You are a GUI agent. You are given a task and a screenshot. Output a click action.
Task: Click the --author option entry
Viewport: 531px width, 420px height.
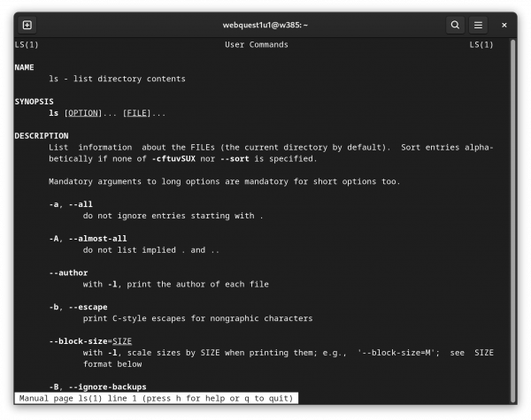[x=68, y=273]
